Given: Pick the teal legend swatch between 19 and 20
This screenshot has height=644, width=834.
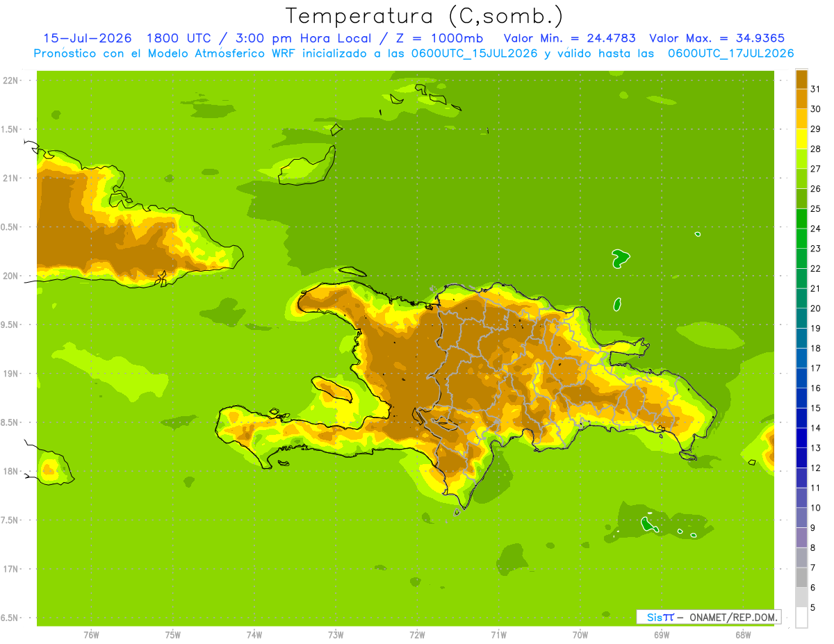Looking at the screenshot, I should coord(801,317).
